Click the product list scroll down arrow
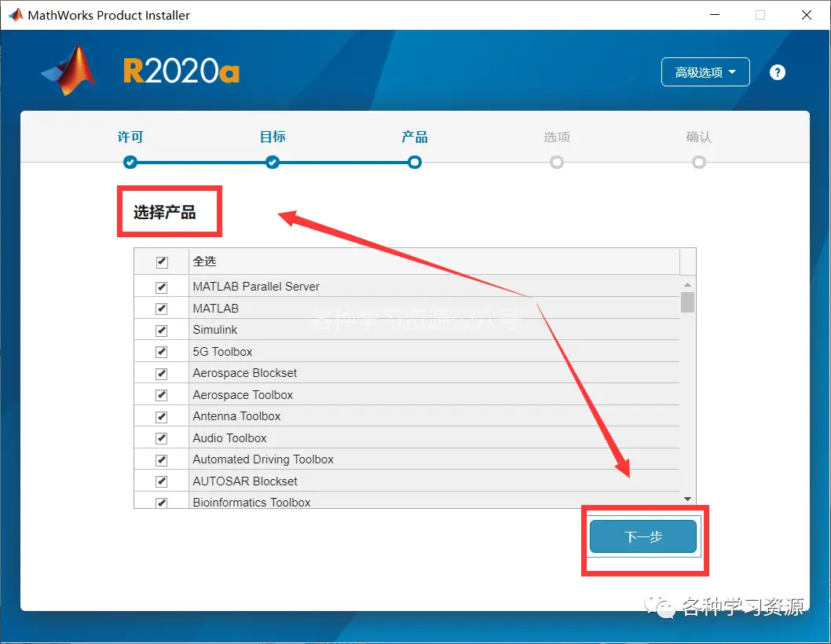This screenshot has width=831, height=644. (687, 499)
